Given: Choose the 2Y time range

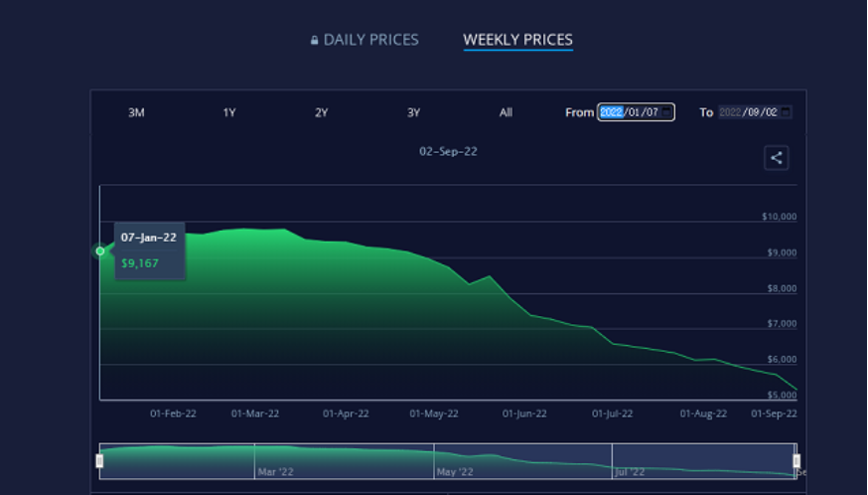Looking at the screenshot, I should [x=322, y=112].
